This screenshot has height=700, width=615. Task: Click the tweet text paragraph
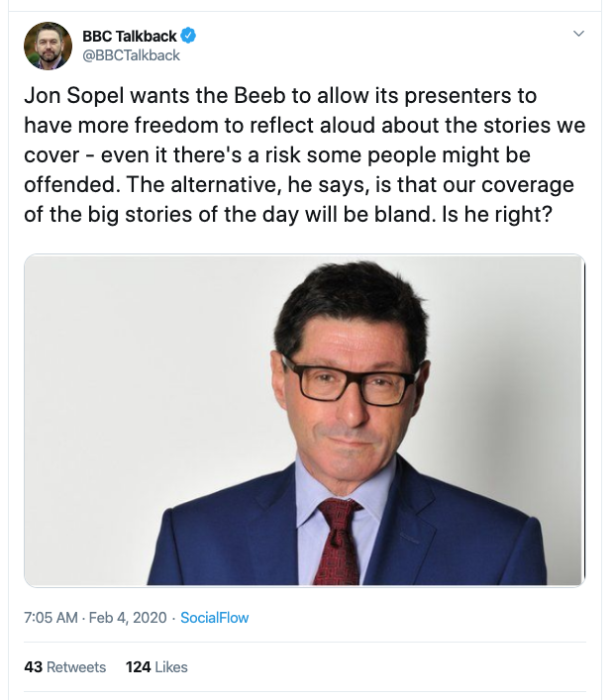coord(305,154)
